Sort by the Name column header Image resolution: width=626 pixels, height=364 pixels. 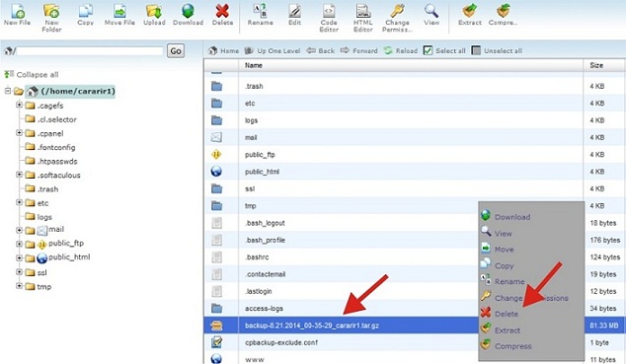254,65
